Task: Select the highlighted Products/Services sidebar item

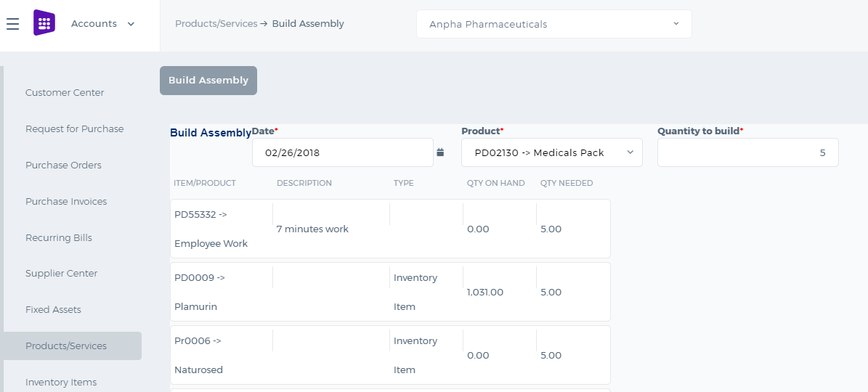Action: pyautogui.click(x=72, y=346)
